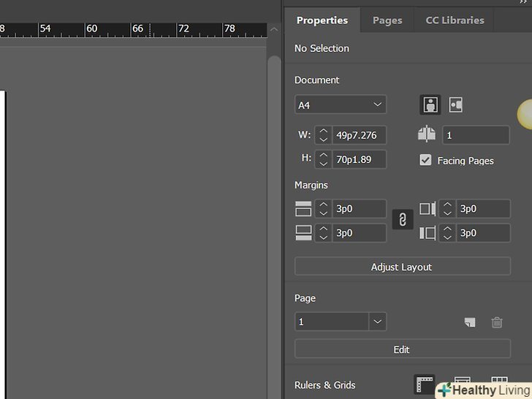Screen dimensions: 532x399
Task: Open the CC Libraries tab
Action: coord(455,20)
